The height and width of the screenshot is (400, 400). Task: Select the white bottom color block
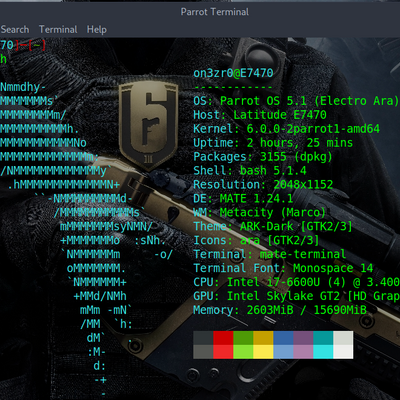click(x=343, y=352)
